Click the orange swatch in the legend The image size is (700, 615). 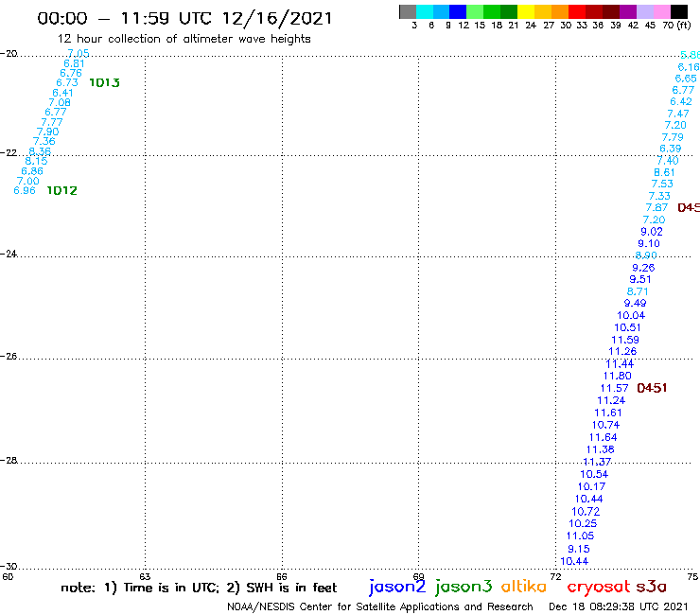coord(560,11)
